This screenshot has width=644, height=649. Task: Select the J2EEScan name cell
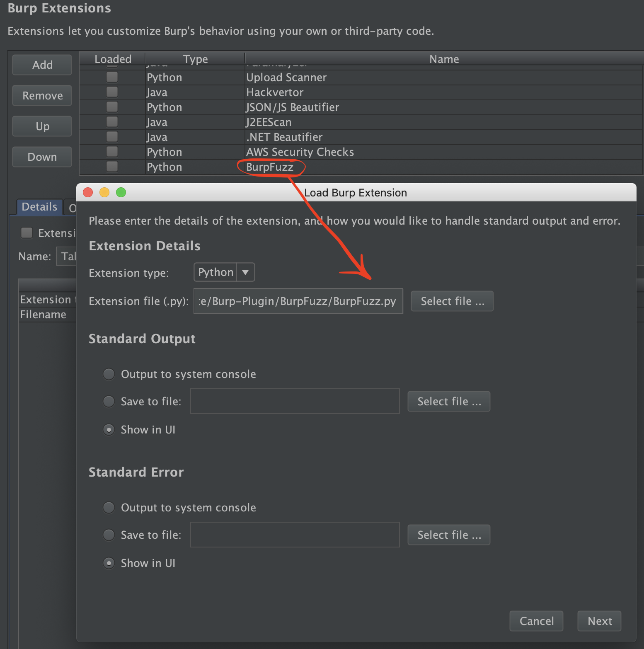click(443, 122)
